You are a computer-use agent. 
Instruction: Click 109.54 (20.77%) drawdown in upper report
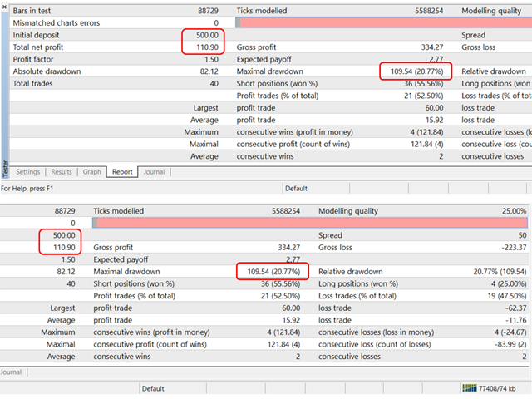tap(416, 71)
